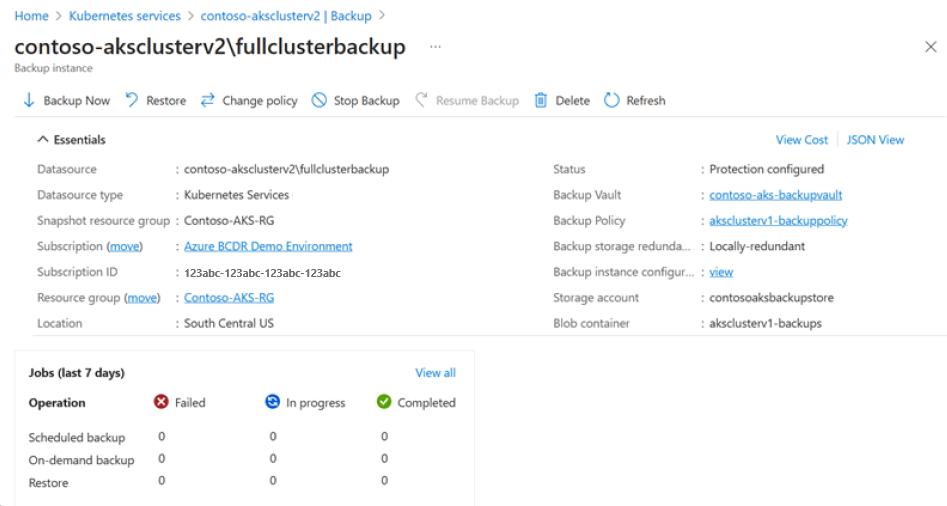Go to Home in breadcrumb
The width and height of the screenshot is (947, 506).
point(31,16)
